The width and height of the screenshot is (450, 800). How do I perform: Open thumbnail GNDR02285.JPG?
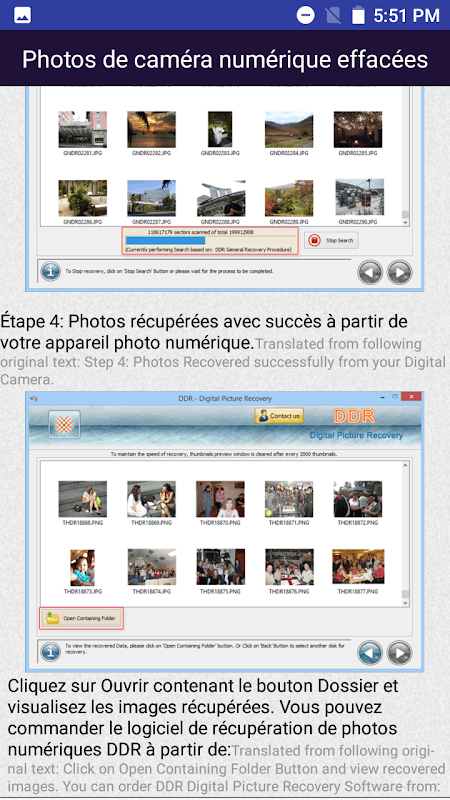[358, 129]
